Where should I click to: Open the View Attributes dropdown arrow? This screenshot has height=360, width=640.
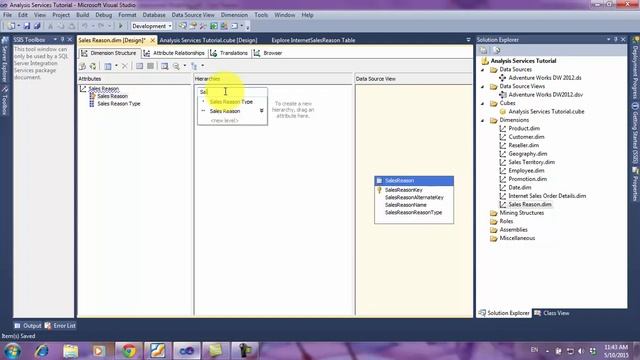tap(116, 66)
